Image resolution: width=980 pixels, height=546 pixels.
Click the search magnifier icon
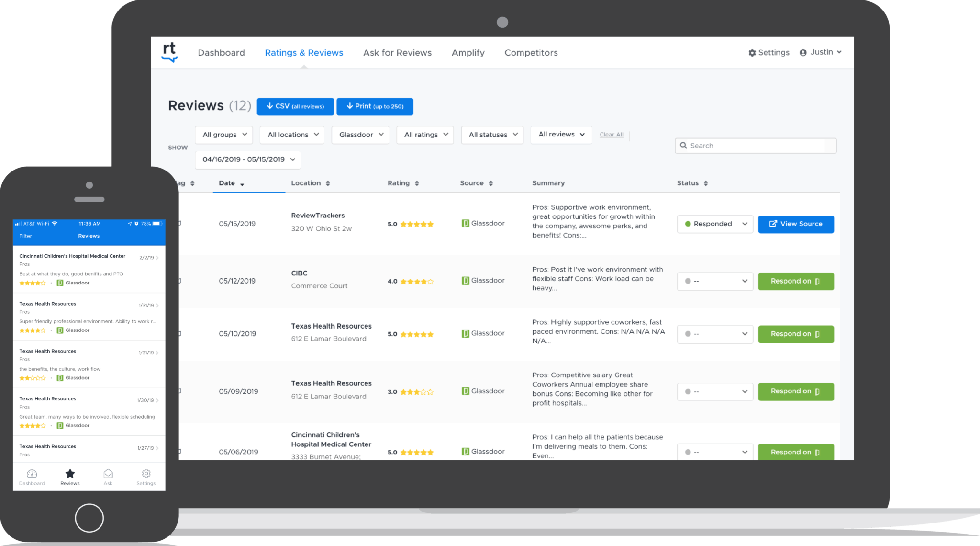pos(683,146)
